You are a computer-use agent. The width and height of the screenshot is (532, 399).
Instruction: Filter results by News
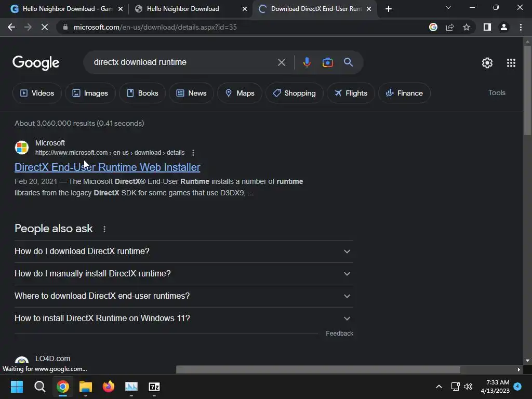(191, 93)
